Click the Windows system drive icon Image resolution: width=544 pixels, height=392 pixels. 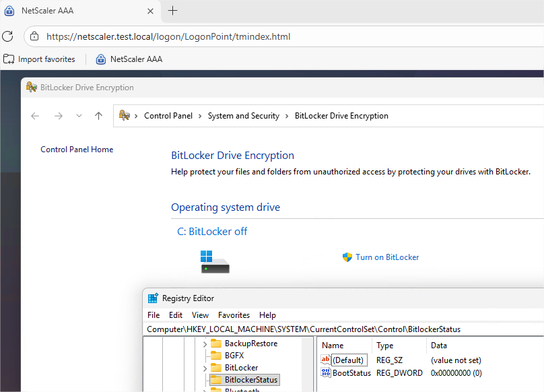click(x=215, y=262)
